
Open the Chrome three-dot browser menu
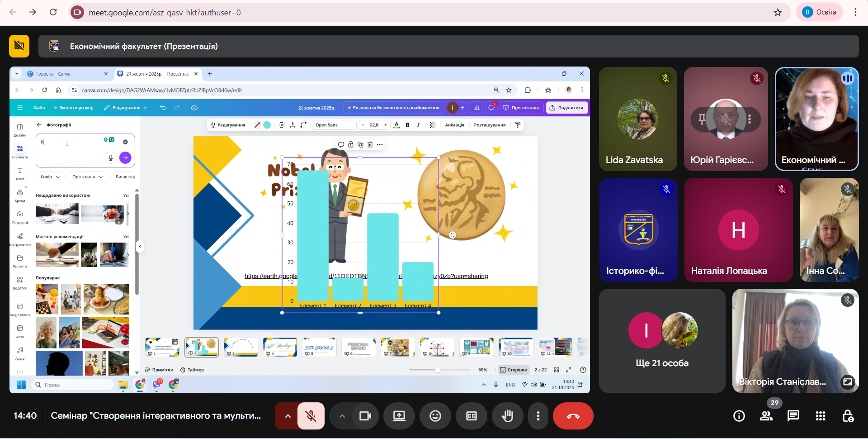pos(855,12)
